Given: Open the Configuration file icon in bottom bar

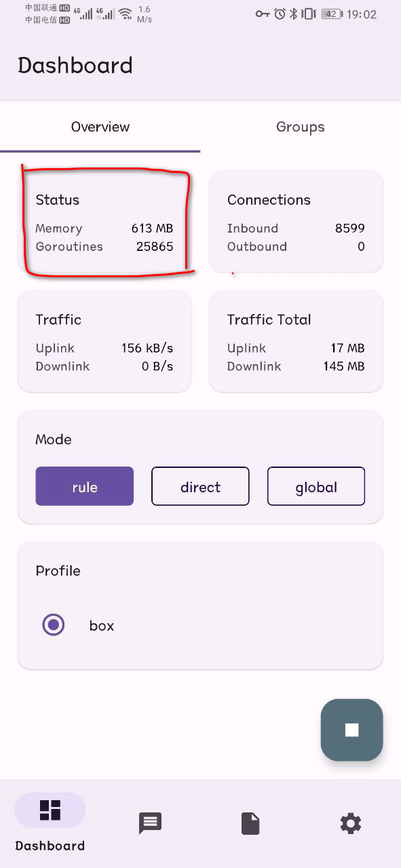Looking at the screenshot, I should click(250, 823).
